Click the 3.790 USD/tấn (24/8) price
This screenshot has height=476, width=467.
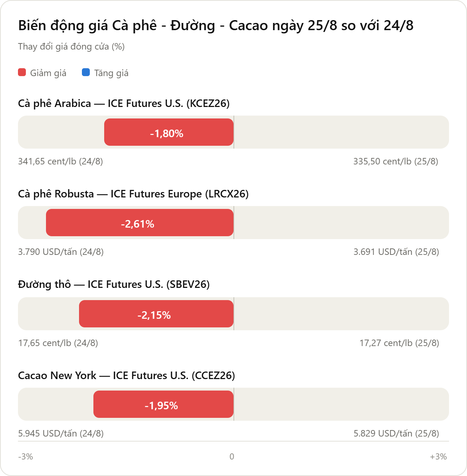(61, 252)
